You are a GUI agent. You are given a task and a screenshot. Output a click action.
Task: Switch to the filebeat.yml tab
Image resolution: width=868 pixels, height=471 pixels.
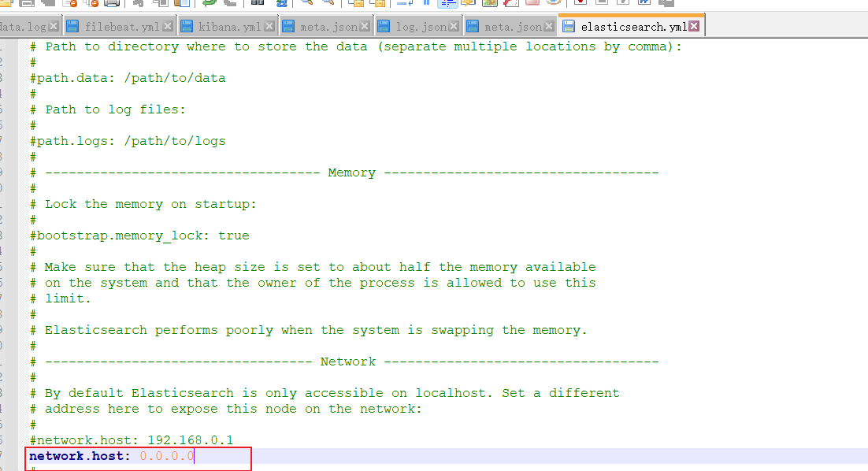tap(122, 27)
